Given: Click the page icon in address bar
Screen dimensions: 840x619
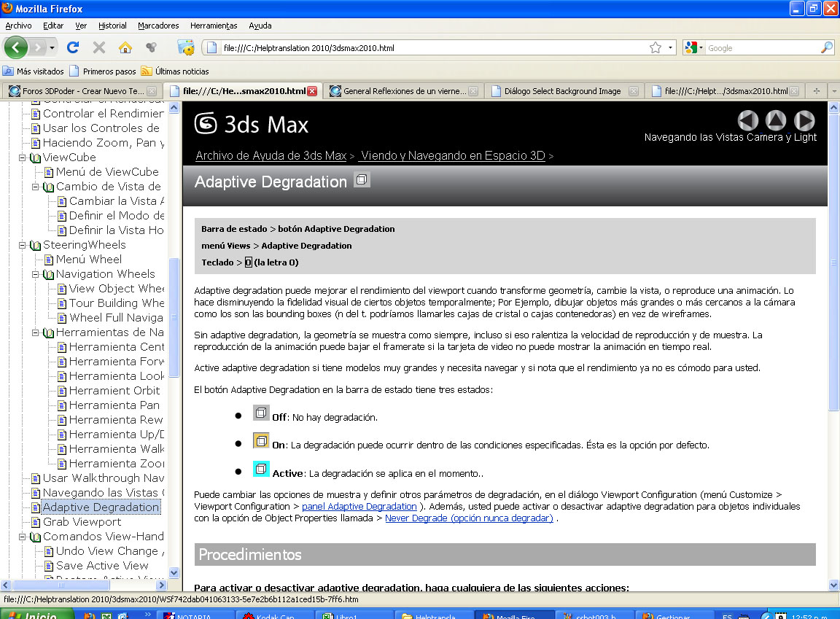Looking at the screenshot, I should coord(211,47).
